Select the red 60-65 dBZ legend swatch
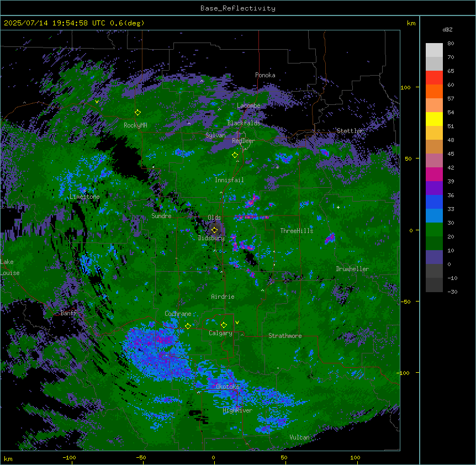476x465 pixels. (434, 78)
